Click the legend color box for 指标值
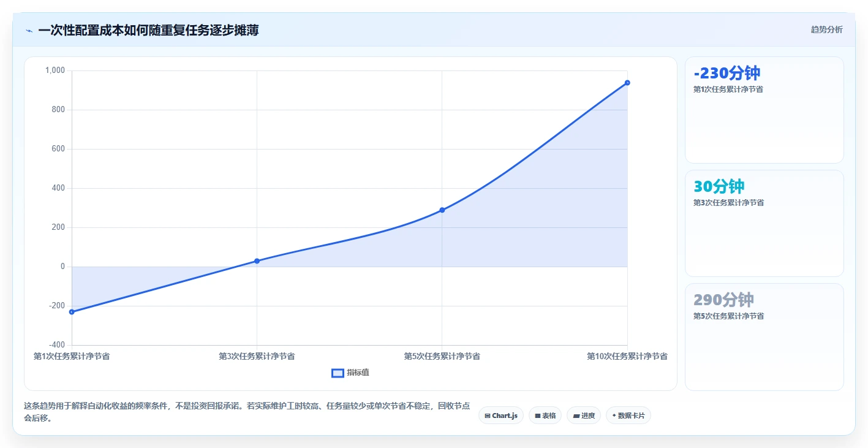This screenshot has width=868, height=448. click(x=338, y=373)
